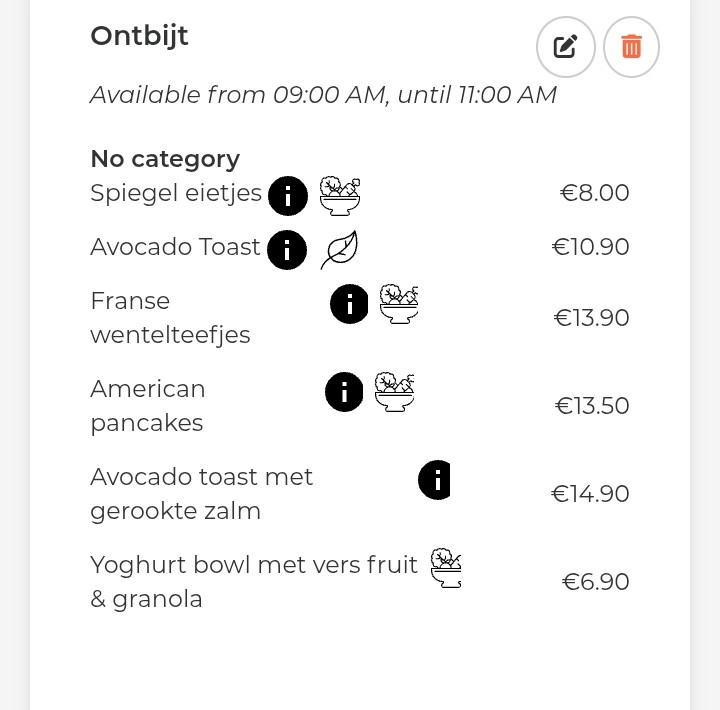Screen dimensions: 720x710
Task: Edit the Ontbijt menu with pencil icon
Action: click(565, 47)
